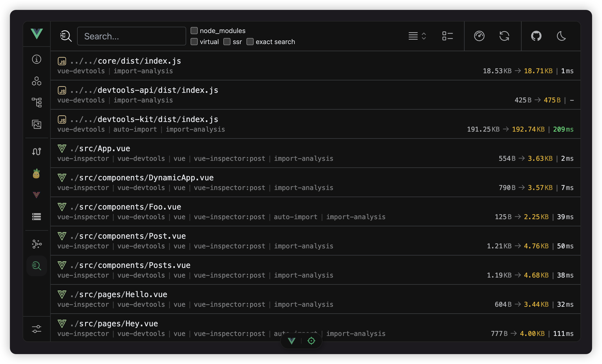Click the Metrics speedometer icon
The height and width of the screenshot is (364, 602).
479,36
